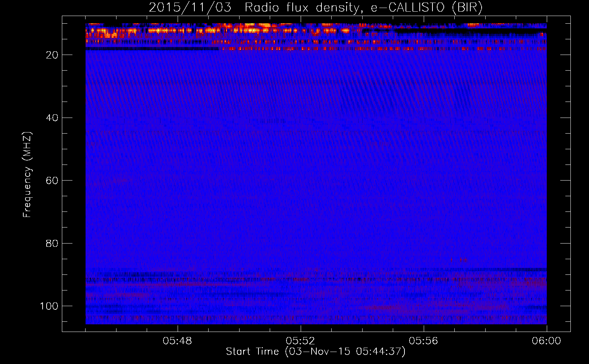Click the 06:00 time tick label
589x364 pixels.
point(546,341)
